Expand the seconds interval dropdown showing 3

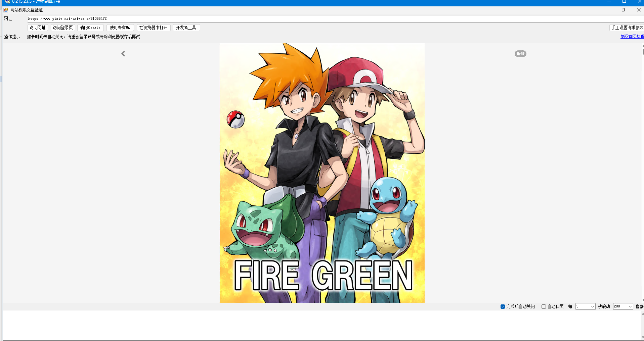[592, 306]
